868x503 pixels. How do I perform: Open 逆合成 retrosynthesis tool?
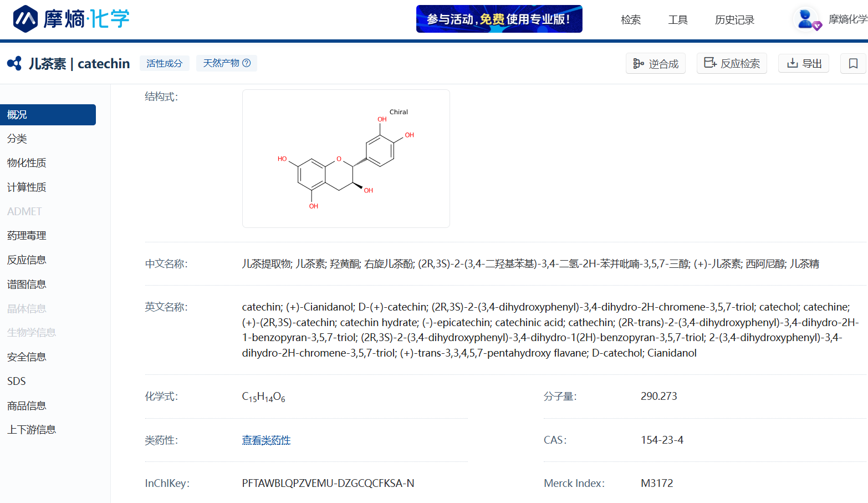(656, 64)
